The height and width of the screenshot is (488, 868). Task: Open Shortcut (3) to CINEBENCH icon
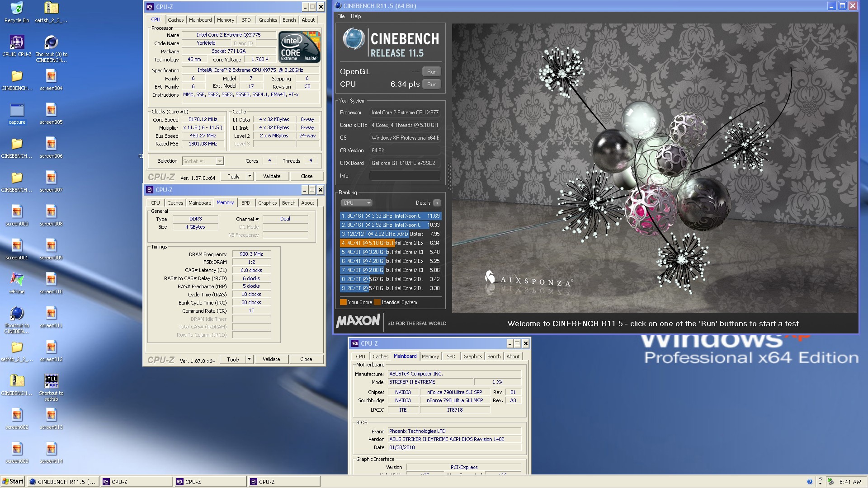click(51, 49)
